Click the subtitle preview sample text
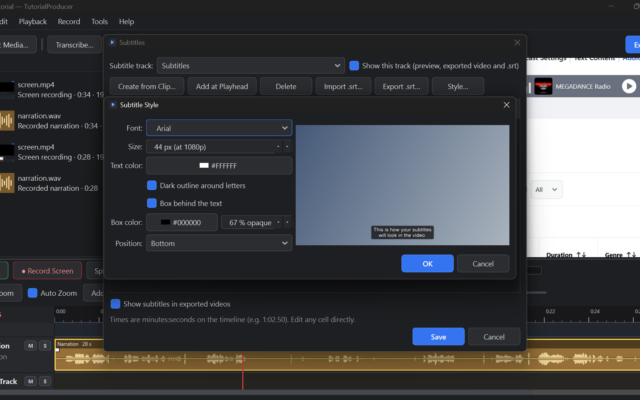640x400 pixels. (402, 232)
